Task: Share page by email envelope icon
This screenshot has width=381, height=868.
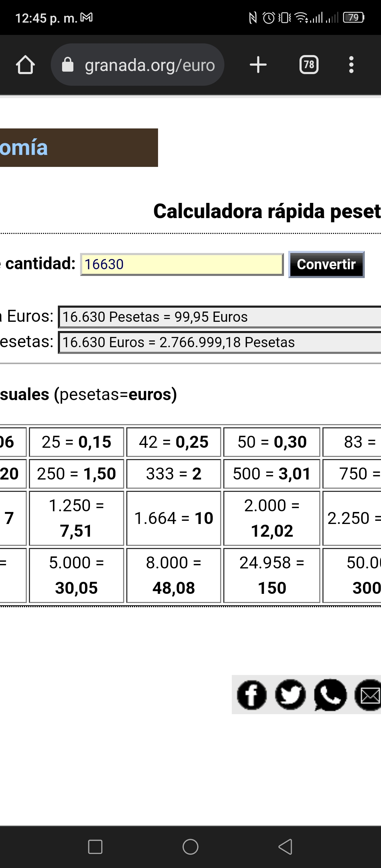Action: pos(368,695)
